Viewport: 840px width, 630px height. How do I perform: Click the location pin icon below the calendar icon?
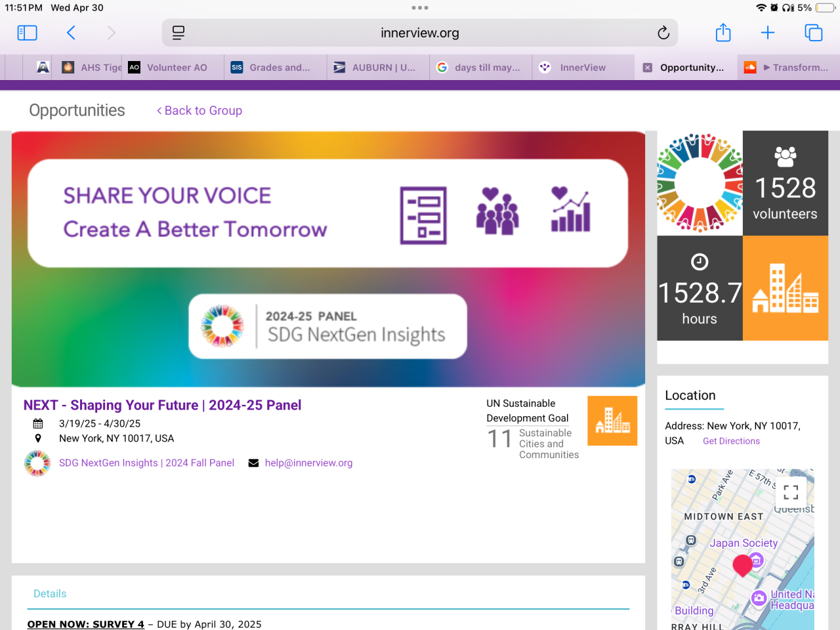pyautogui.click(x=38, y=438)
